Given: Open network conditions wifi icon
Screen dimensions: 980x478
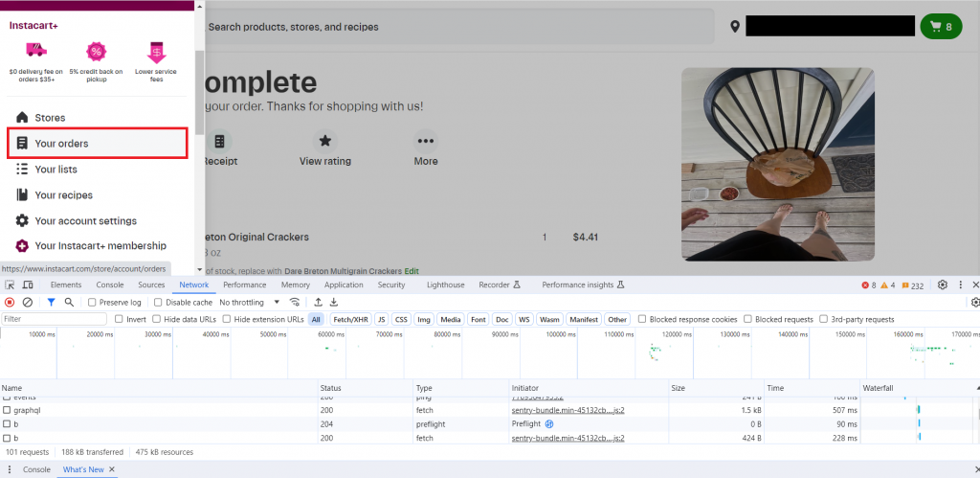Looking at the screenshot, I should [x=295, y=302].
